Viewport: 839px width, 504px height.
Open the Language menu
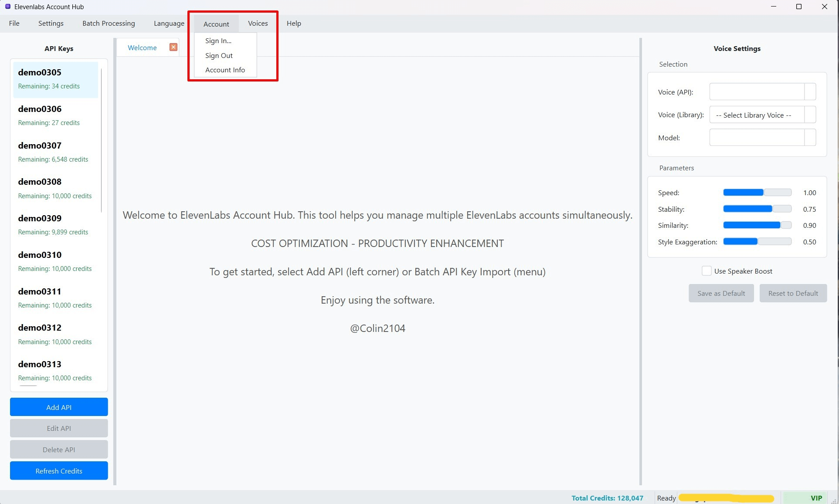click(169, 24)
